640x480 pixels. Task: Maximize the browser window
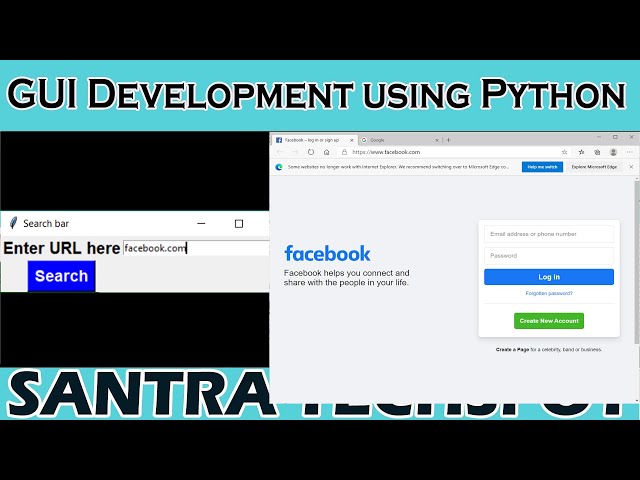click(x=615, y=138)
